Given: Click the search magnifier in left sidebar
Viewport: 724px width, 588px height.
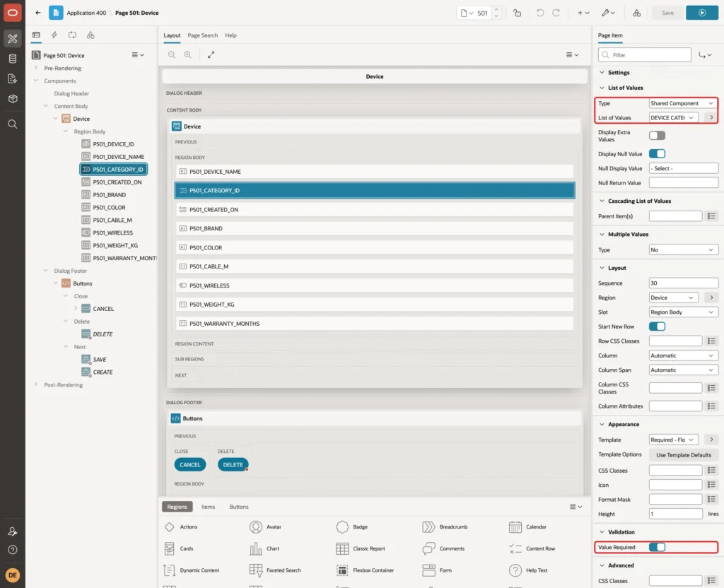Looking at the screenshot, I should (13, 124).
